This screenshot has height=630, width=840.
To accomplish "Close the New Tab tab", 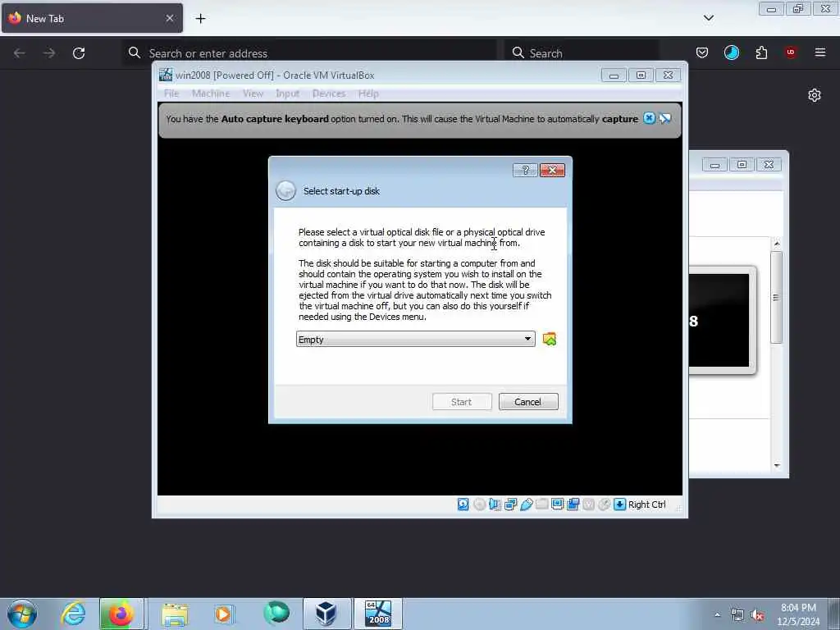I will [169, 18].
